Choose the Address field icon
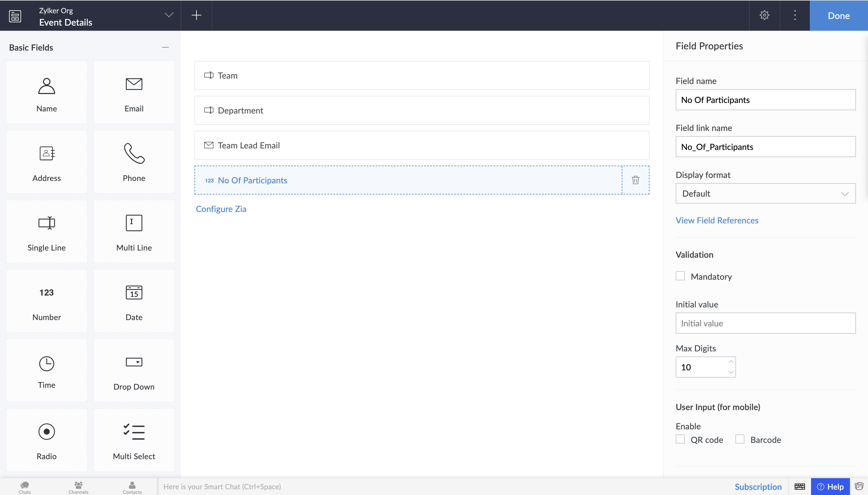Image resolution: width=868 pixels, height=495 pixels. click(x=47, y=154)
